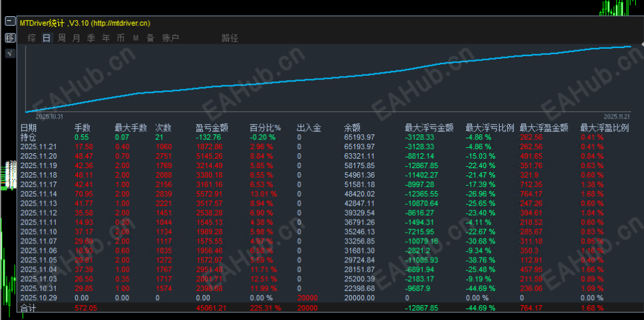Open the 币 currency tab
Screen dimensions: 644x320
121,38
